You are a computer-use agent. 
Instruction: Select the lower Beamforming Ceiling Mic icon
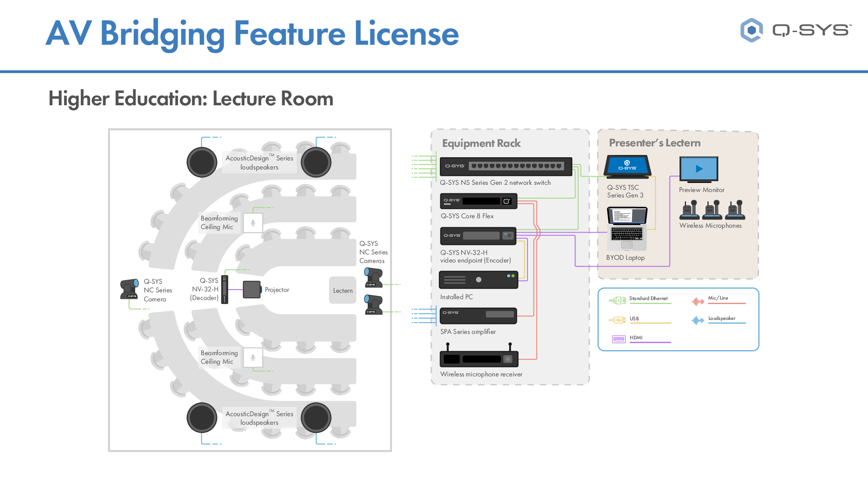click(x=253, y=358)
